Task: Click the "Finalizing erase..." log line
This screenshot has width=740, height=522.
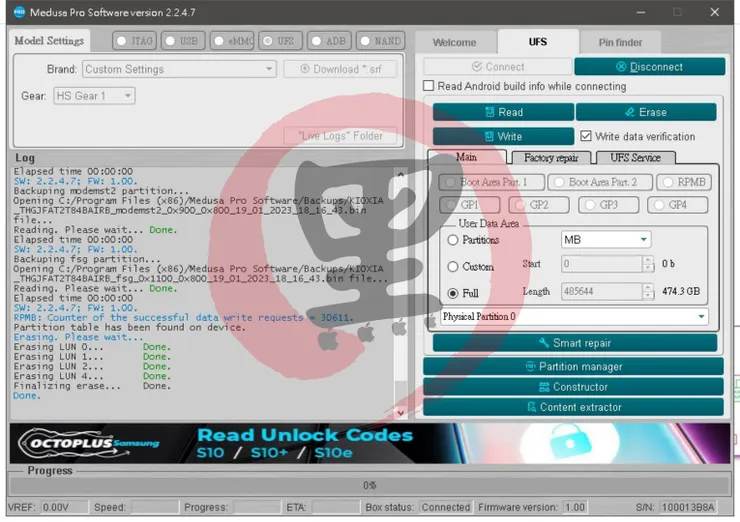Action: (92, 386)
